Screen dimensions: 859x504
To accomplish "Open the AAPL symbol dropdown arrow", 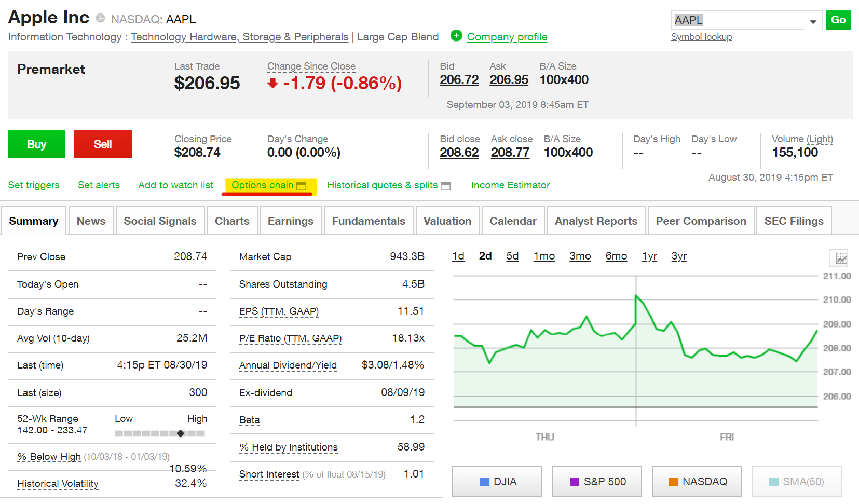I will click(x=813, y=21).
